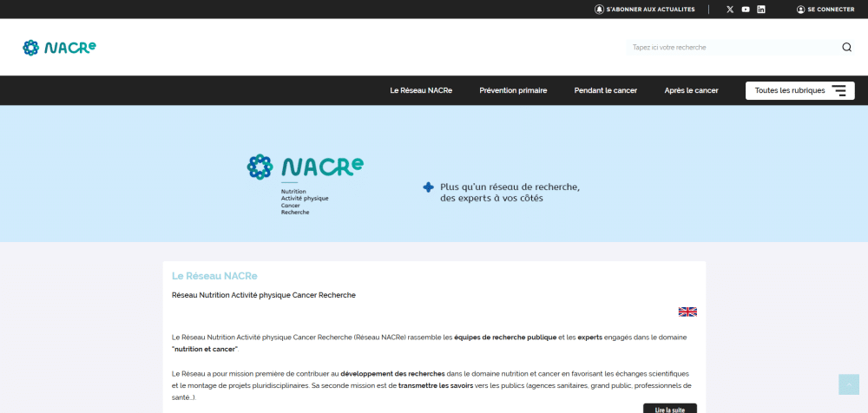868x413 pixels.
Task: Click bold text '"nutrition et cancer"'
Action: pos(205,350)
